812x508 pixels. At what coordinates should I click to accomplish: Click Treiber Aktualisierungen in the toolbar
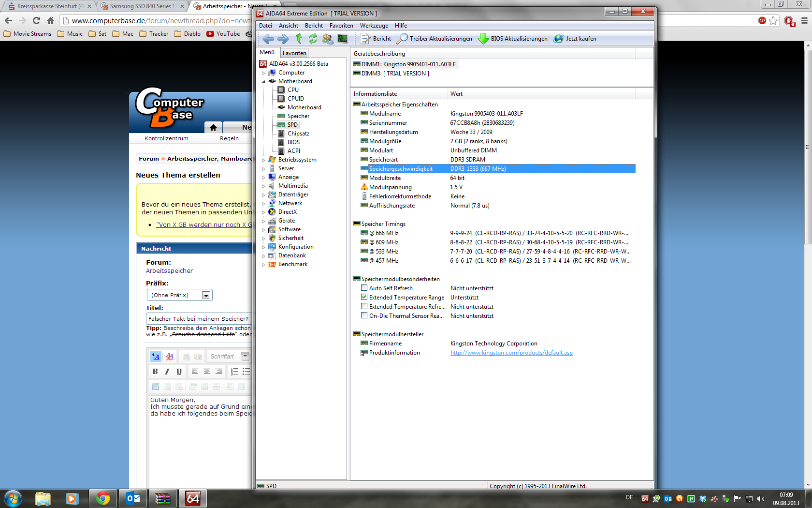(435, 39)
